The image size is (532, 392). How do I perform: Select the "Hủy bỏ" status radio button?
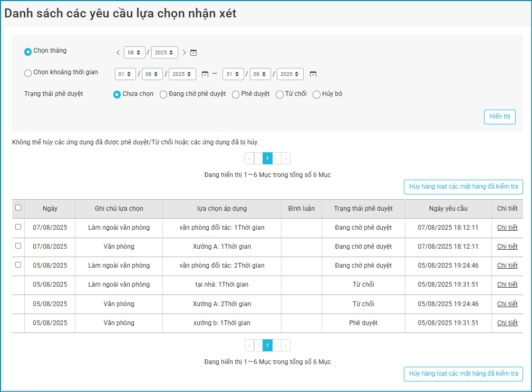[316, 95]
